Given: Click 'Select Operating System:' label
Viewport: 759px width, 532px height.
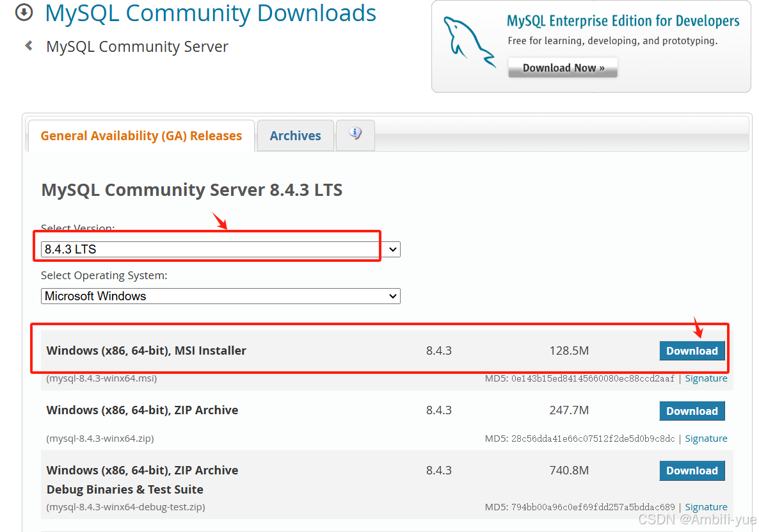Looking at the screenshot, I should tap(104, 275).
